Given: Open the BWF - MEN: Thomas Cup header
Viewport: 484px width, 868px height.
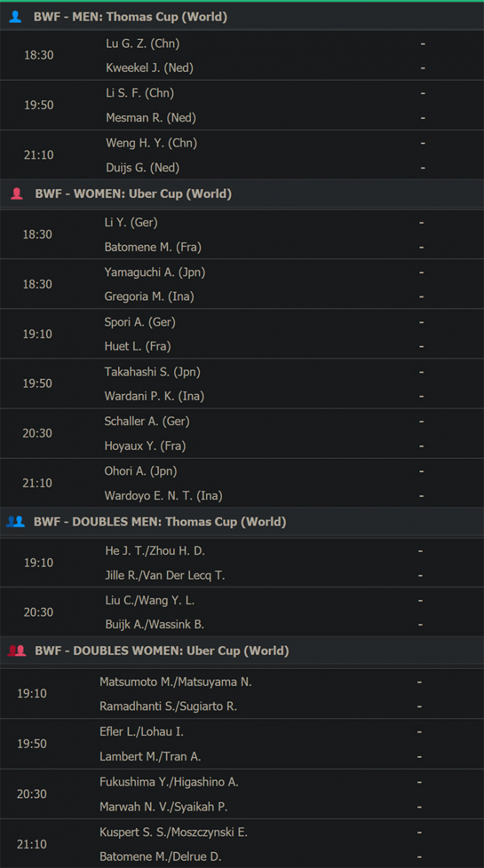Looking at the screenshot, I should (242, 17).
